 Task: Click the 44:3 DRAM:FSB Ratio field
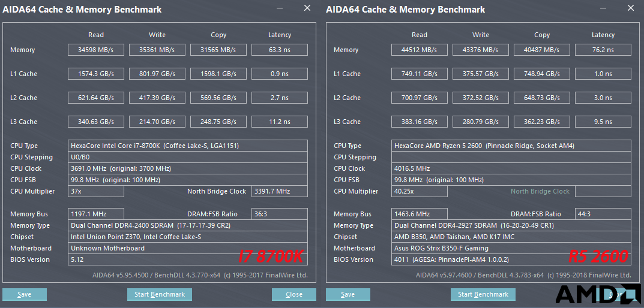click(x=603, y=214)
